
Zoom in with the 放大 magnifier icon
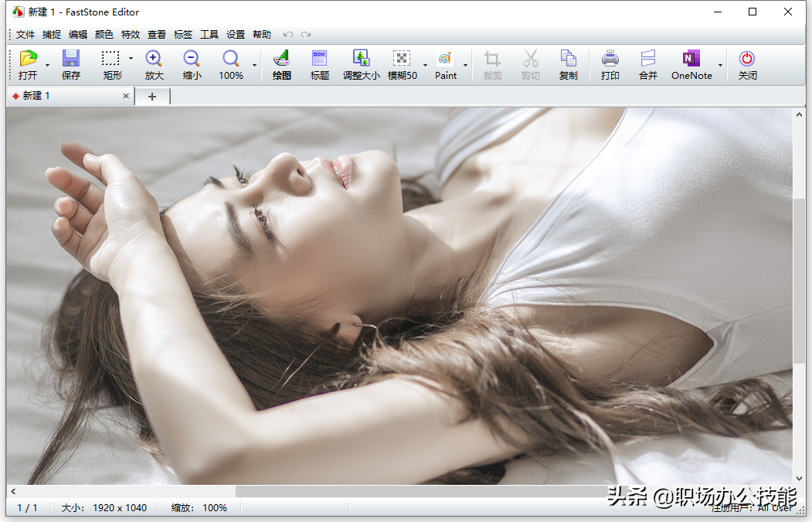click(154, 60)
